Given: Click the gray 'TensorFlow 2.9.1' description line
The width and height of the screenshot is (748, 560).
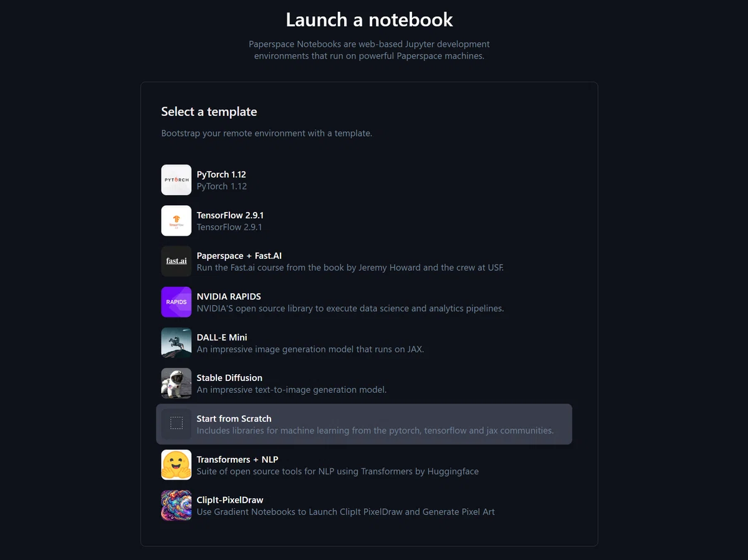Looking at the screenshot, I should pyautogui.click(x=229, y=227).
